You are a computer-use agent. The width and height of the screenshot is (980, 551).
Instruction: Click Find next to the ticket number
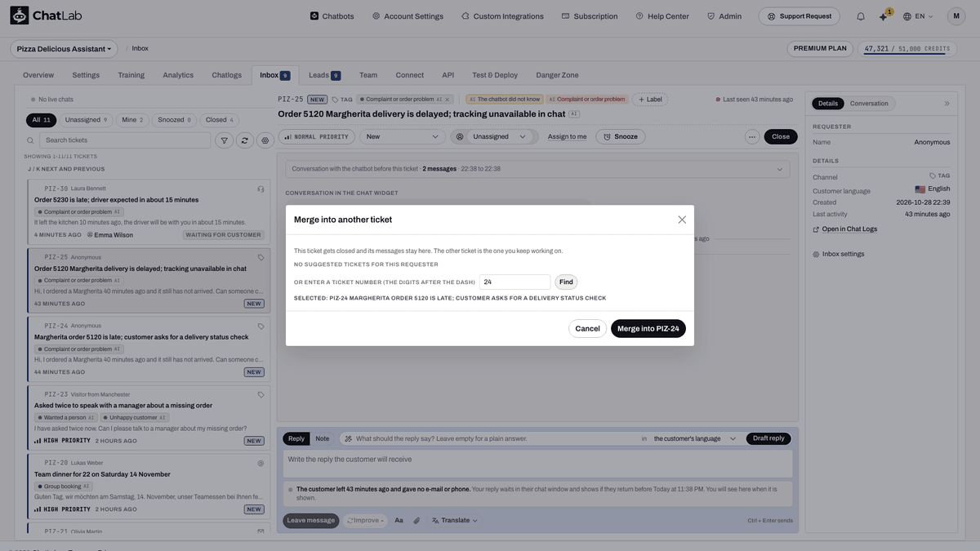566,282
